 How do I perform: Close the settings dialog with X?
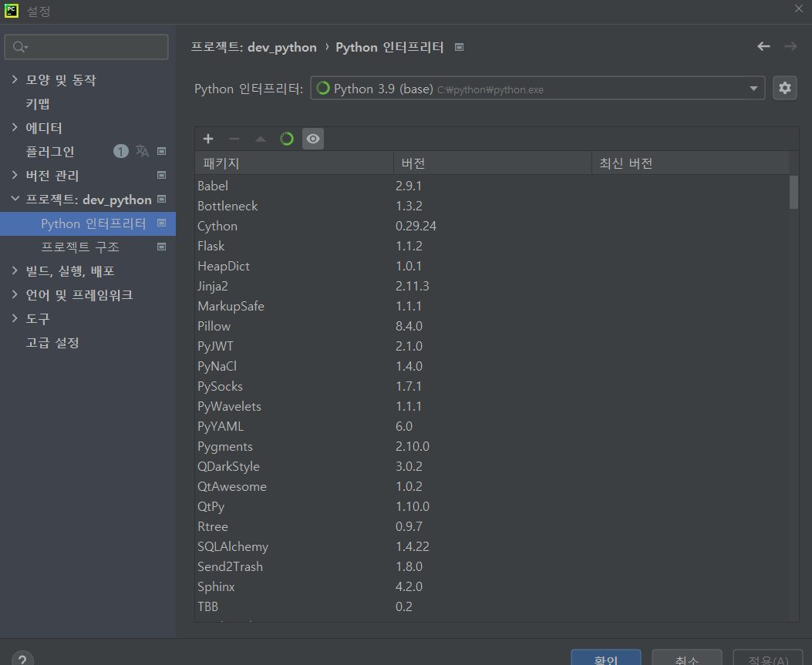coord(799,8)
